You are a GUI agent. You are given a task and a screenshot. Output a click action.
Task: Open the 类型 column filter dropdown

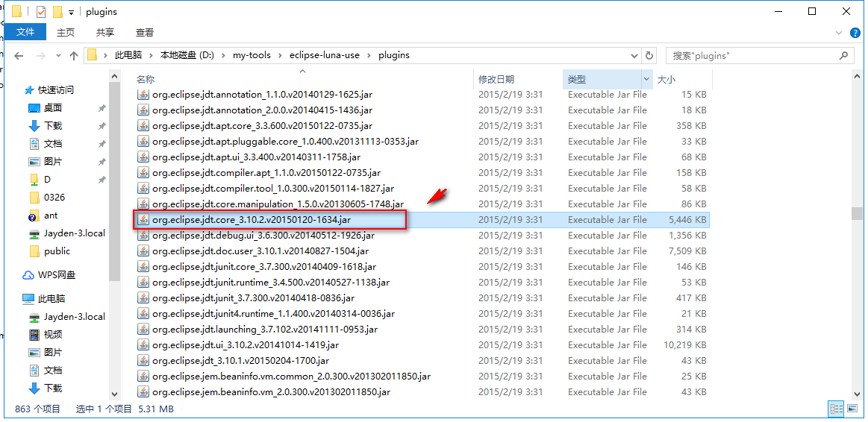[x=646, y=79]
